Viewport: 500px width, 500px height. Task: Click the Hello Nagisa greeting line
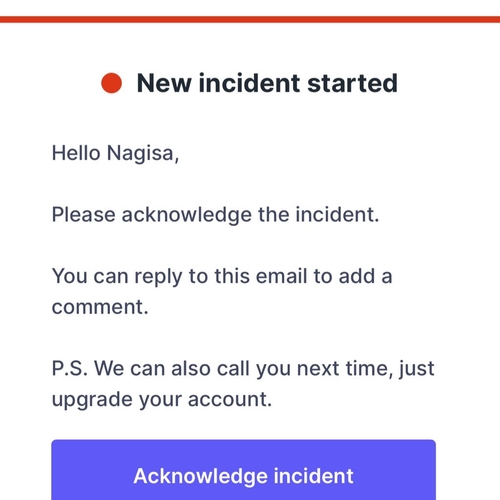115,154
